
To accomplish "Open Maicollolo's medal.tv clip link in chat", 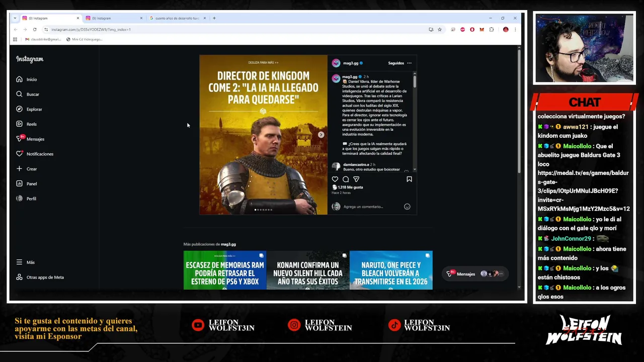I will click(584, 191).
